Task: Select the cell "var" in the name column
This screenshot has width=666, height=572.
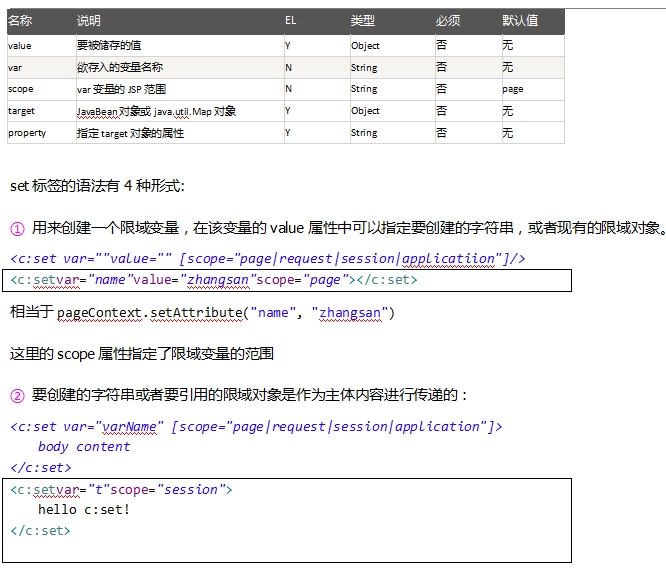Action: (x=15, y=68)
